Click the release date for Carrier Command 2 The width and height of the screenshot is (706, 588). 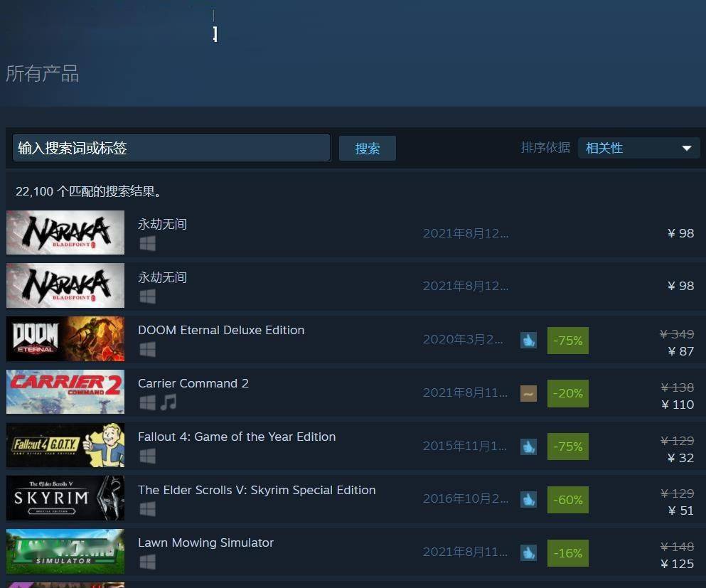coord(465,392)
